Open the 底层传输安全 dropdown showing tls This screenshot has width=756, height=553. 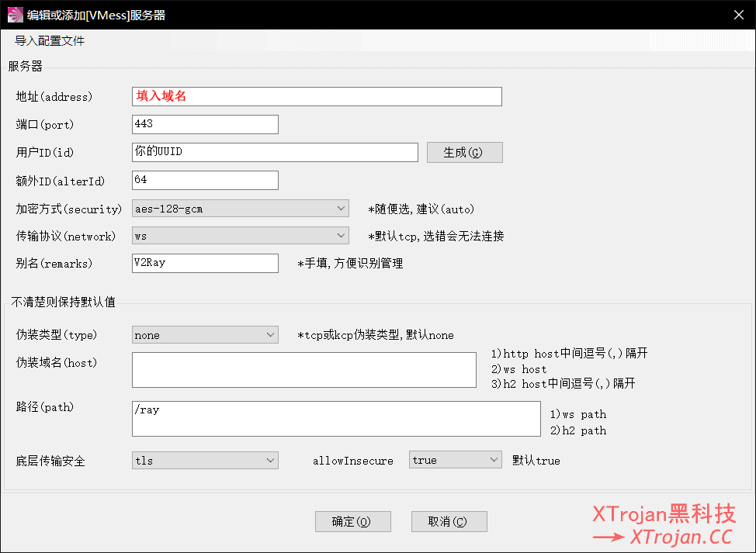tap(205, 461)
